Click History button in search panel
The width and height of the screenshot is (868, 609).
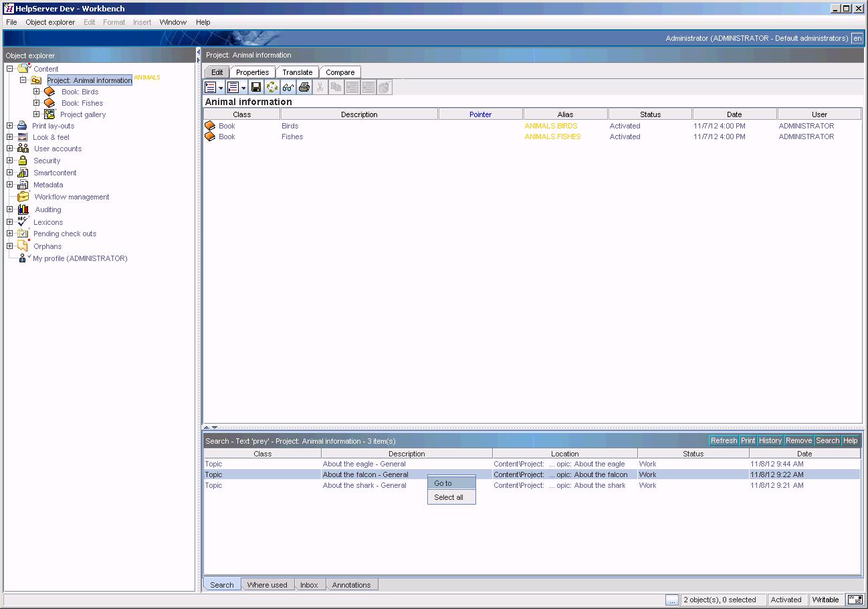coord(770,440)
